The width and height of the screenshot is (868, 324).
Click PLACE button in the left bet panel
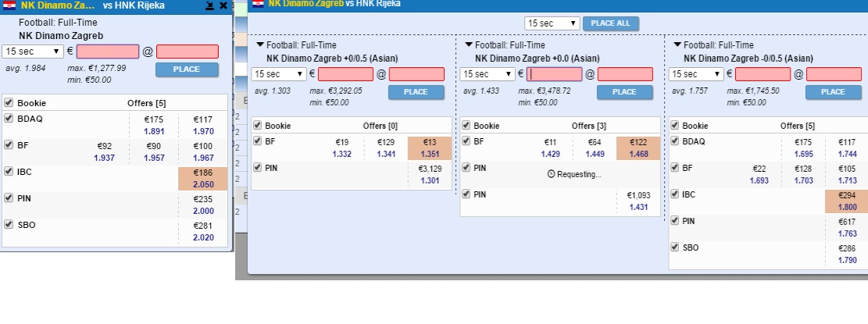pyautogui.click(x=187, y=69)
